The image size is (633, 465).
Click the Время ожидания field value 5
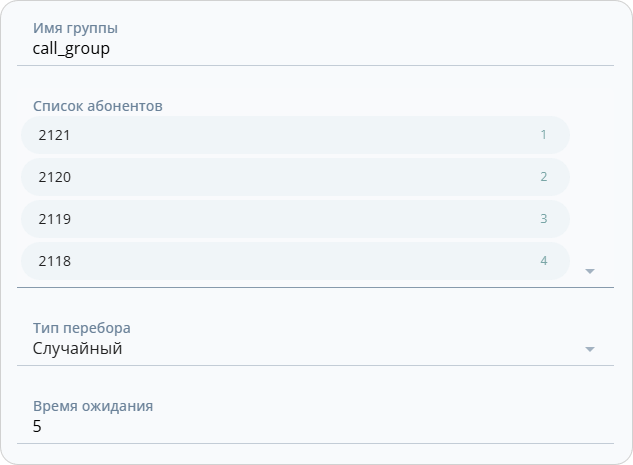[x=38, y=427]
